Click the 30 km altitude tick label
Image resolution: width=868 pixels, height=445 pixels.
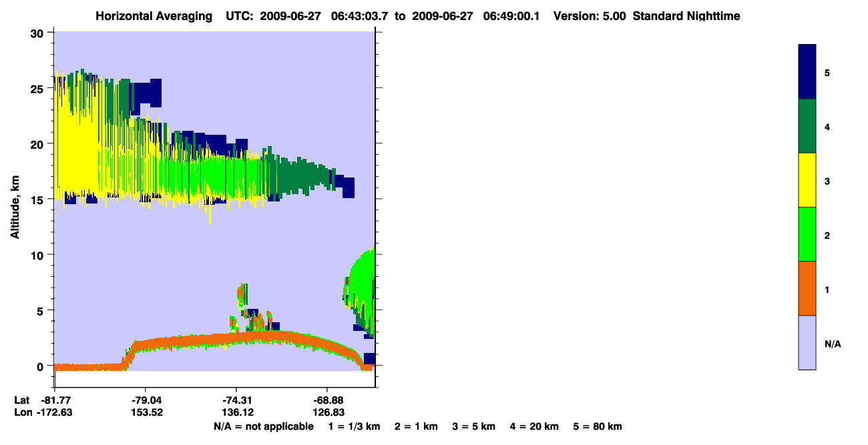point(38,33)
